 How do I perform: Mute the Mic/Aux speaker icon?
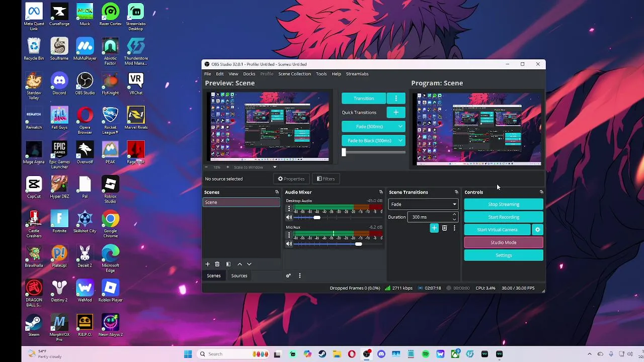click(x=289, y=244)
